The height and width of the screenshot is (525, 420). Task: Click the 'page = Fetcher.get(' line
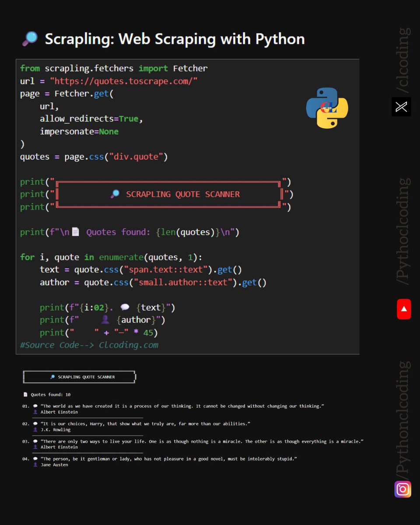66,94
